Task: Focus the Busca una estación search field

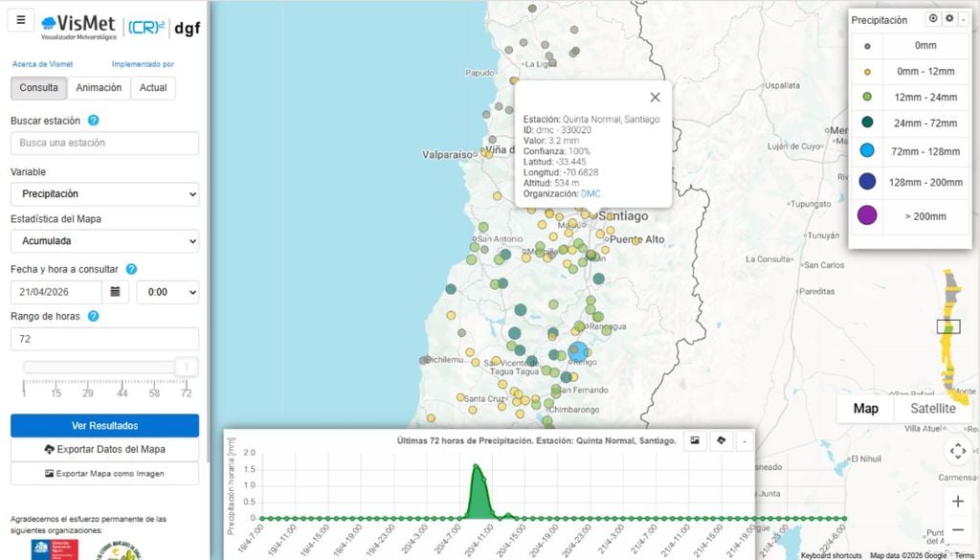Action: coord(104,144)
